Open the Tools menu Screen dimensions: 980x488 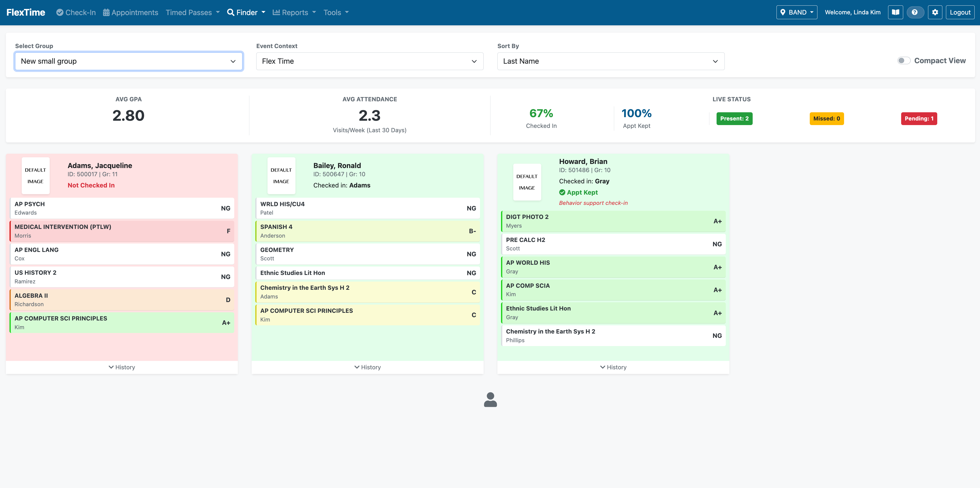point(336,13)
